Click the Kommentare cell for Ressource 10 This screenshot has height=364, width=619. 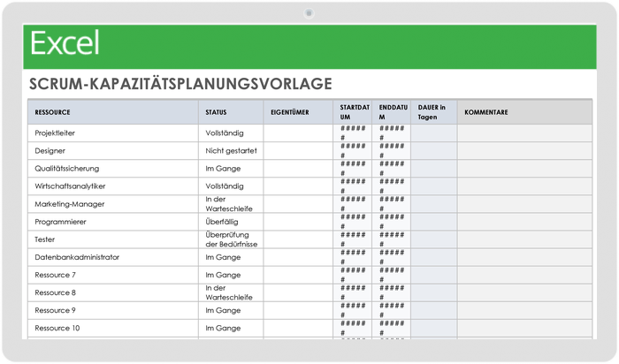point(524,329)
